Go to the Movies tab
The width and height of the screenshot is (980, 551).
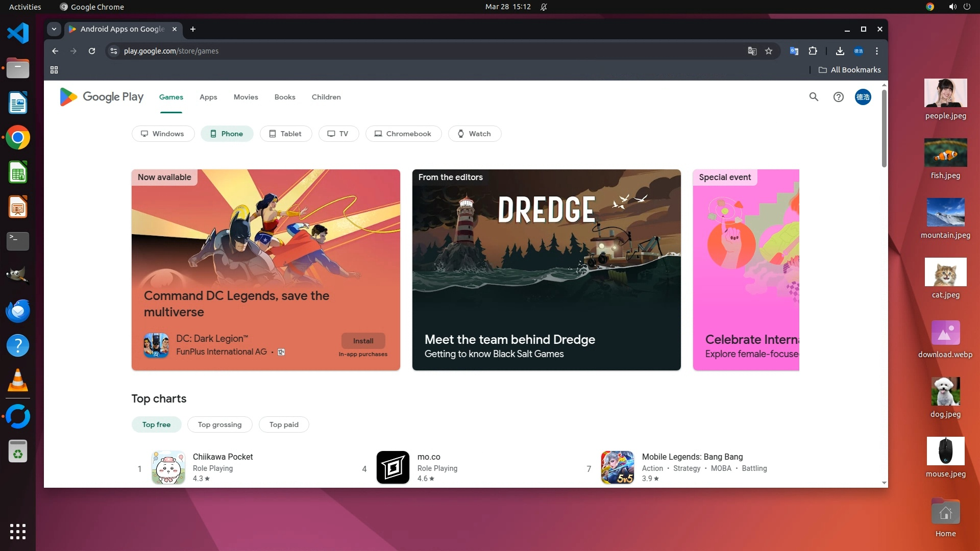246,97
